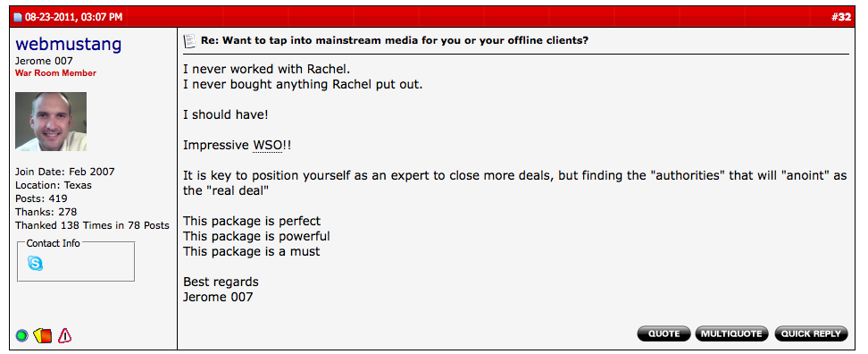Click the report post warning triangle icon
The height and width of the screenshot is (354, 868).
[65, 335]
